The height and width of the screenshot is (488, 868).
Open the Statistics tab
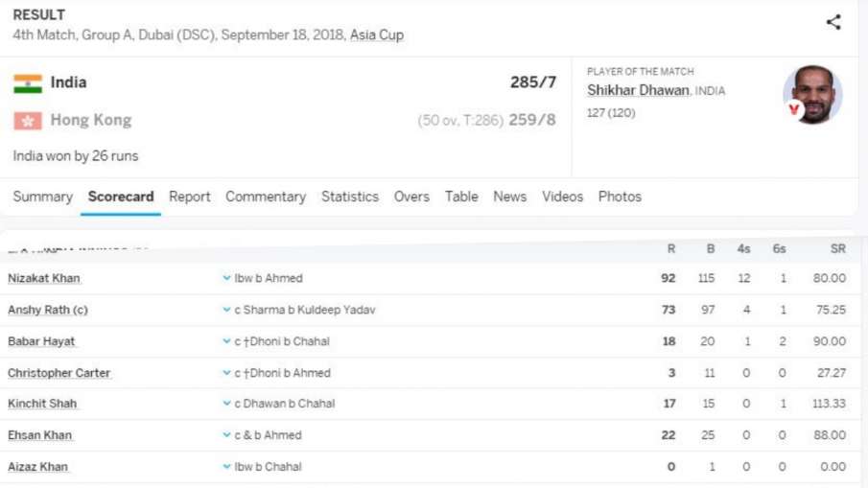coord(349,197)
